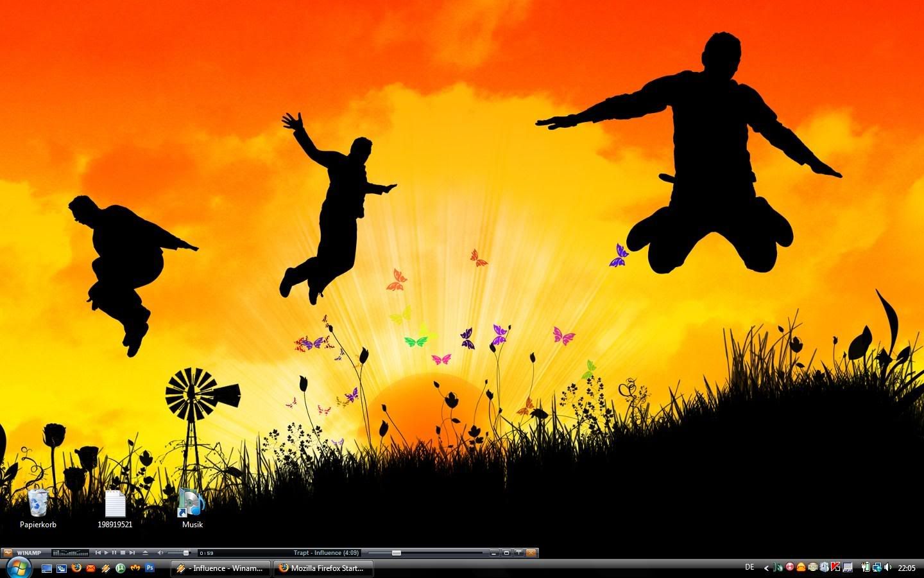This screenshot has width=924, height=578.
Task: Click the Firefox quick launch icon
Action: pos(76,568)
